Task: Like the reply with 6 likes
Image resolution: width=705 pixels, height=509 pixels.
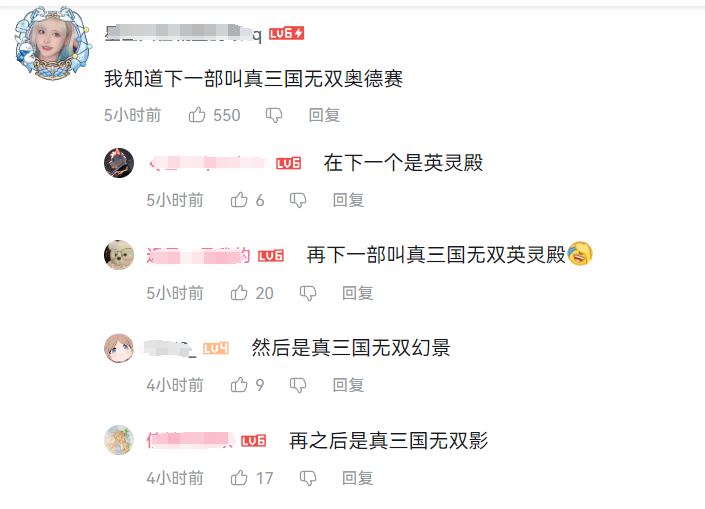Action: pos(239,200)
